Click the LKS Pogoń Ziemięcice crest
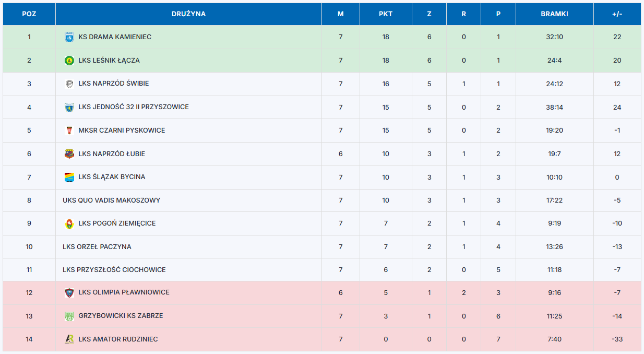 click(69, 223)
